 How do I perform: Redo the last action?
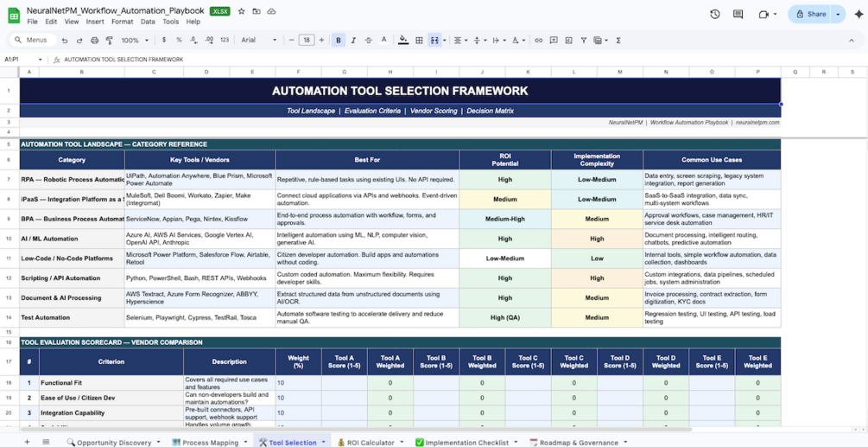pyautogui.click(x=79, y=41)
